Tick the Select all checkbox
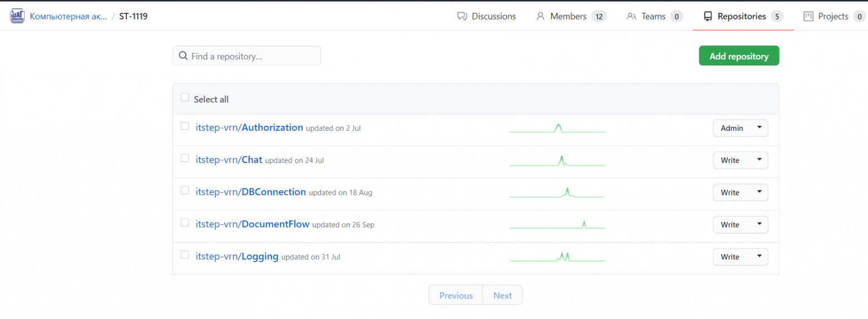This screenshot has width=868, height=319. tap(185, 97)
